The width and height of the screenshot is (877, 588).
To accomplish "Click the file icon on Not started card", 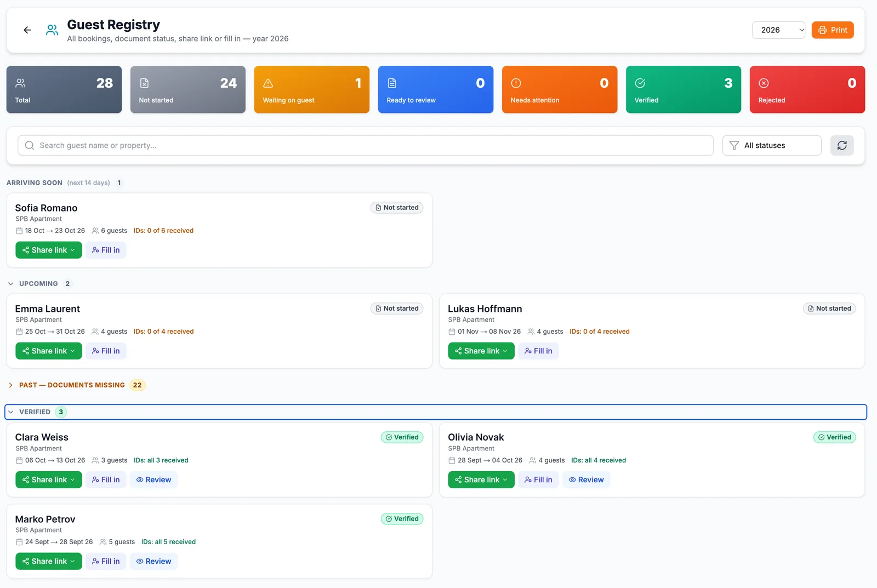I will (144, 83).
